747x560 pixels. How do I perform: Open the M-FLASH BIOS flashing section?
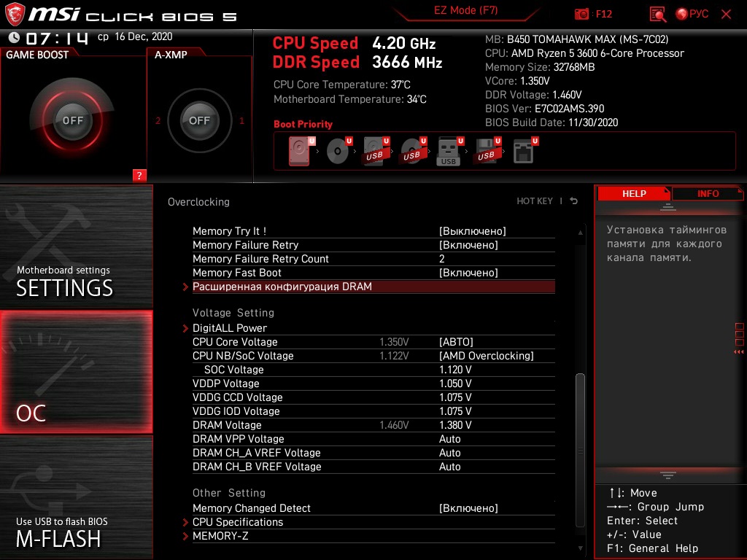(x=76, y=497)
